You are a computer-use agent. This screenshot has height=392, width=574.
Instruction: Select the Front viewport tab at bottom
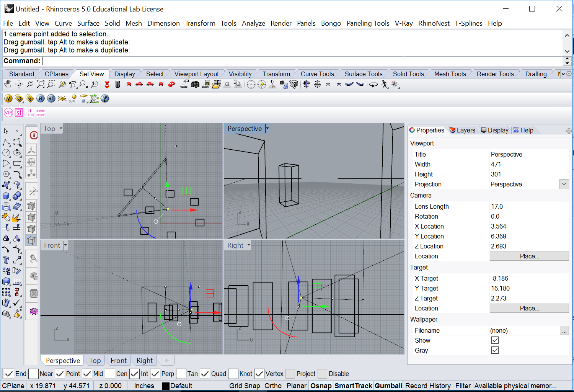pyautogui.click(x=119, y=361)
